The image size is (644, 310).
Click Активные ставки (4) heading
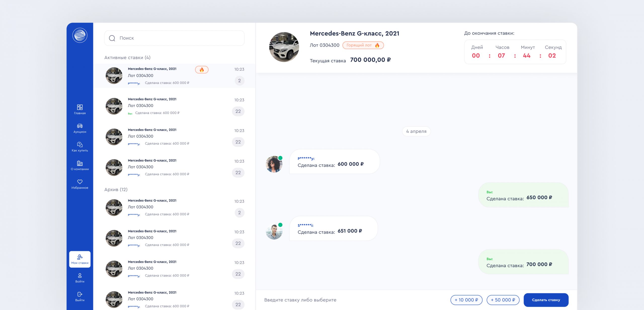tap(127, 58)
